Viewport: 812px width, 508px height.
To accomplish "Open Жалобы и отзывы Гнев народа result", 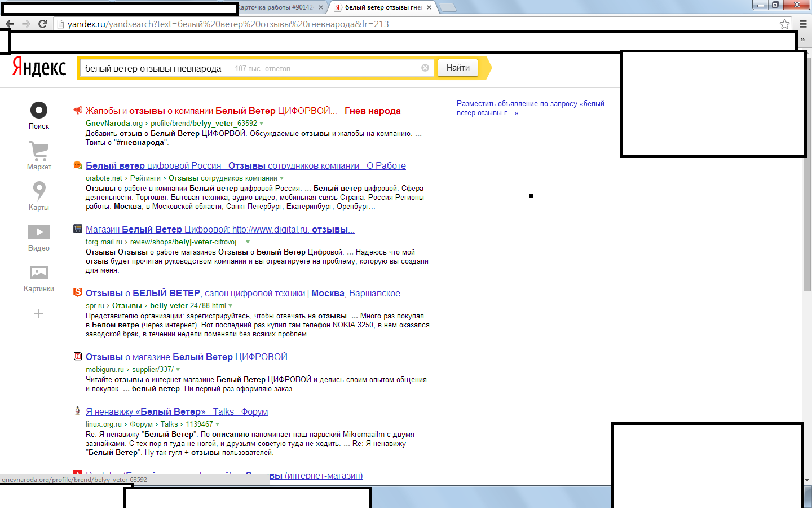I will coord(243,111).
